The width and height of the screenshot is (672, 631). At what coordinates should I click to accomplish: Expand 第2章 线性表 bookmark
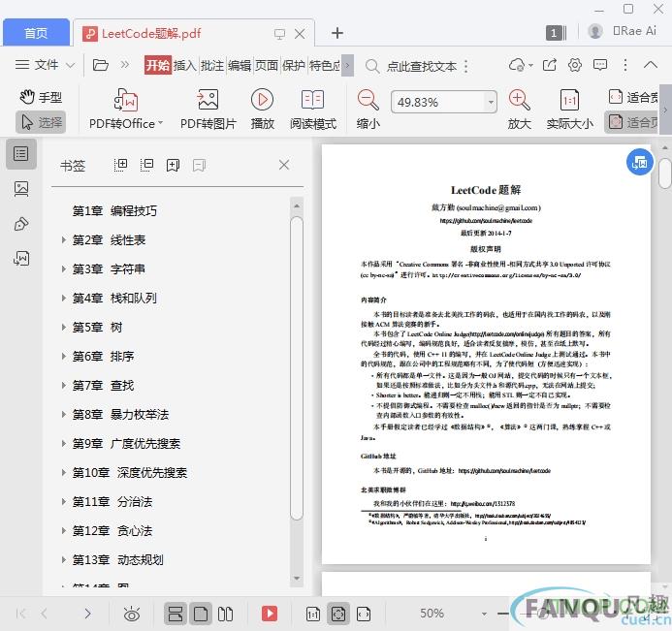[x=63, y=239]
